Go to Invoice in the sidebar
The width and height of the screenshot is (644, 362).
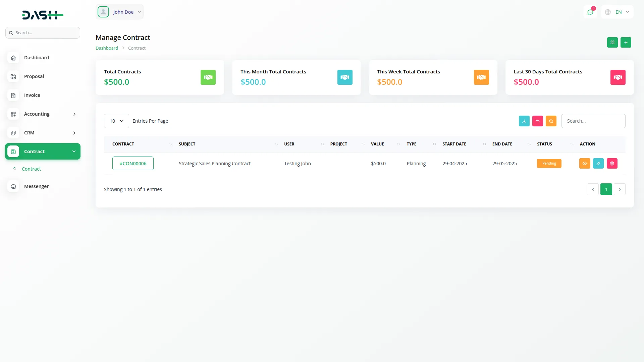(x=32, y=95)
